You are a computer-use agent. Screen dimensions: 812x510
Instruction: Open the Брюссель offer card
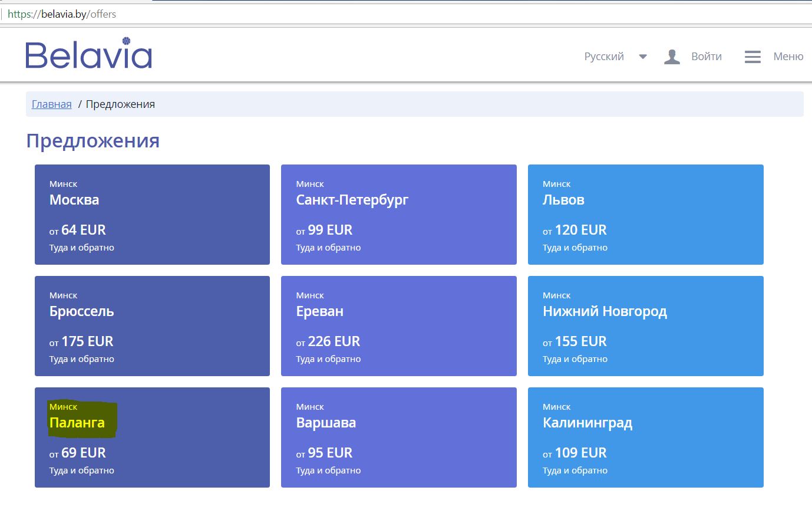(152, 326)
